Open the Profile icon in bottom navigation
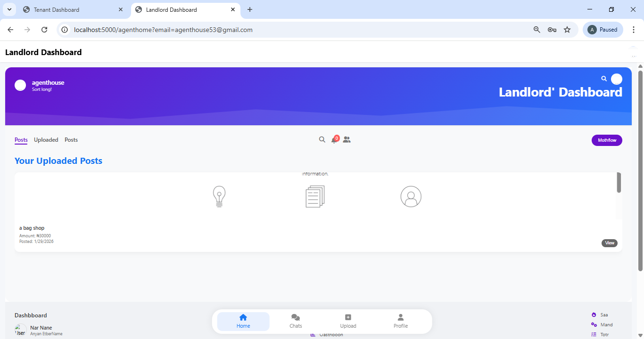This screenshot has height=339, width=644. [400, 321]
